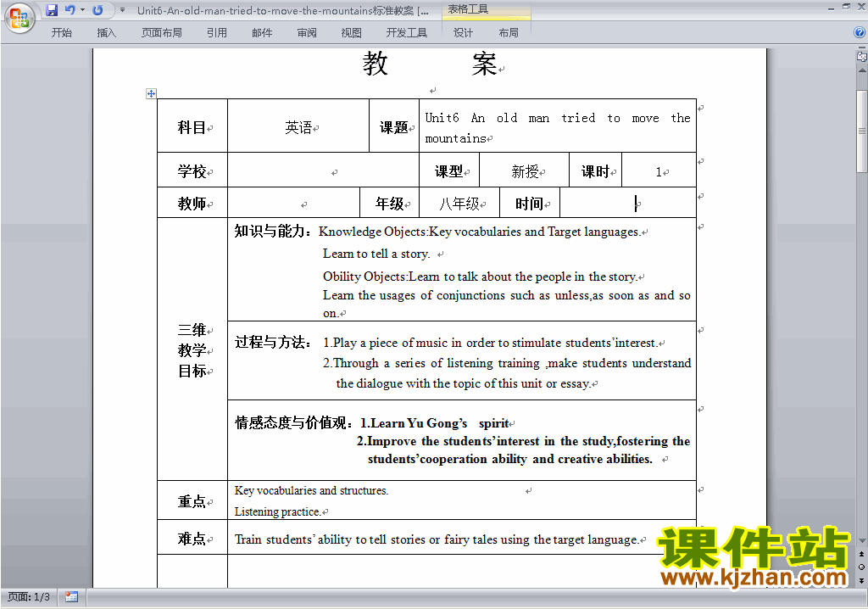Click the 教案 title text

(x=430, y=63)
